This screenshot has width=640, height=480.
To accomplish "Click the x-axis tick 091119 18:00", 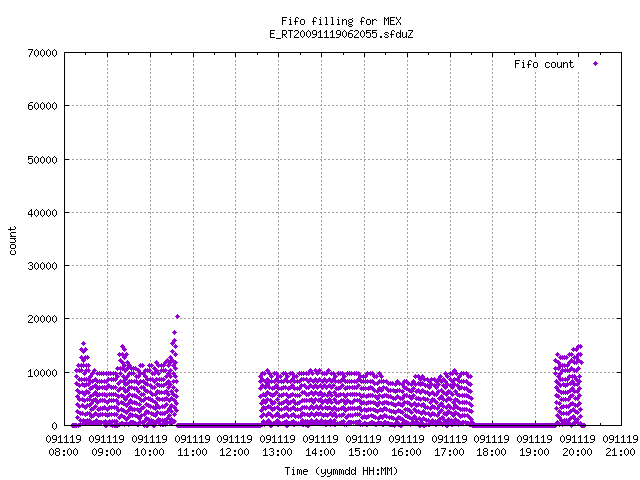I will click(x=491, y=446).
